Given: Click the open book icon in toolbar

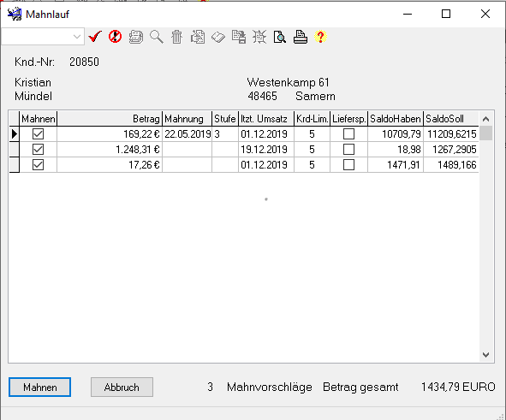Looking at the screenshot, I should (x=218, y=37).
